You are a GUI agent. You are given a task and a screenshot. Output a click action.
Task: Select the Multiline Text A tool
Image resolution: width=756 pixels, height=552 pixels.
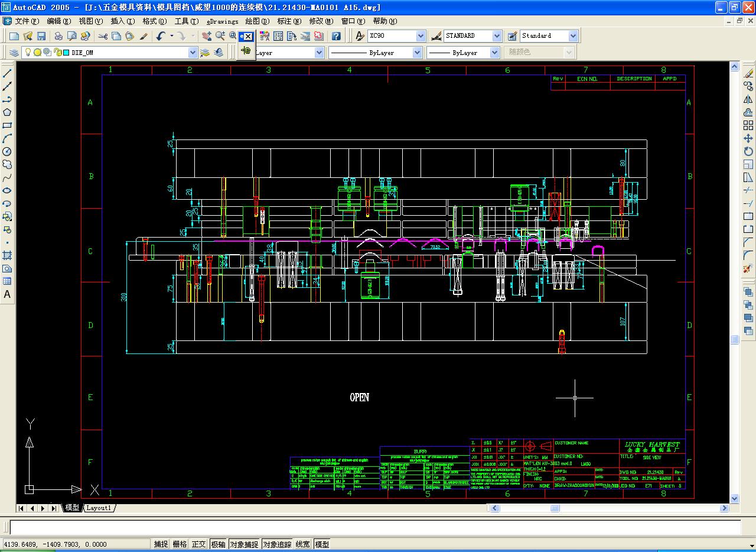point(7,294)
